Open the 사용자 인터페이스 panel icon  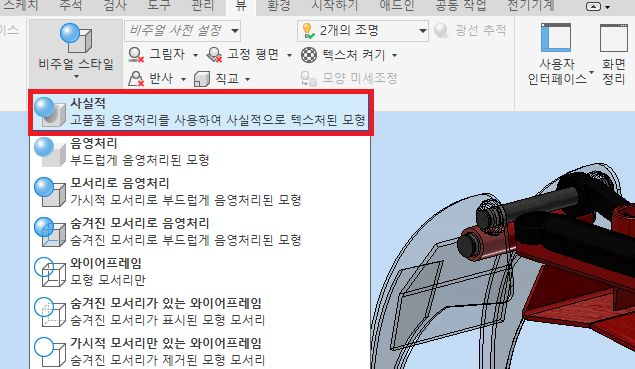tap(556, 38)
